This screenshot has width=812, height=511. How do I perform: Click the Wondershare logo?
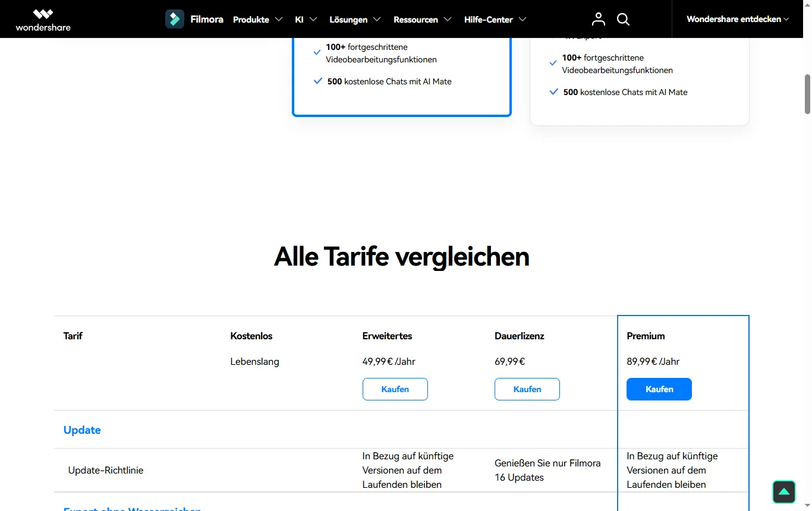(x=43, y=20)
